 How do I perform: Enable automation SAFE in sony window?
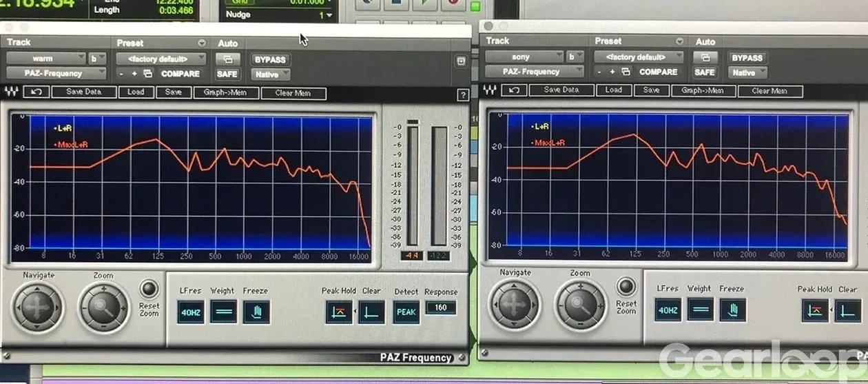pos(704,72)
